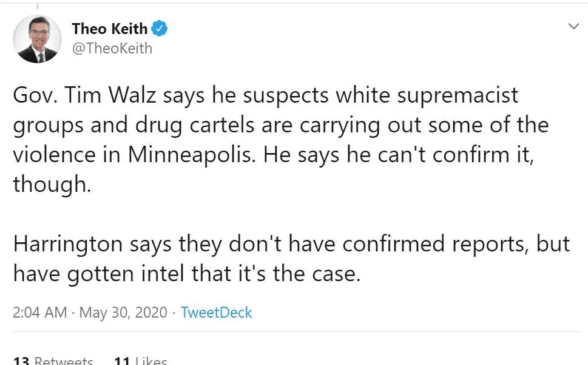Click the word "though." ending first paragraph
588x365 pixels.
52,185
